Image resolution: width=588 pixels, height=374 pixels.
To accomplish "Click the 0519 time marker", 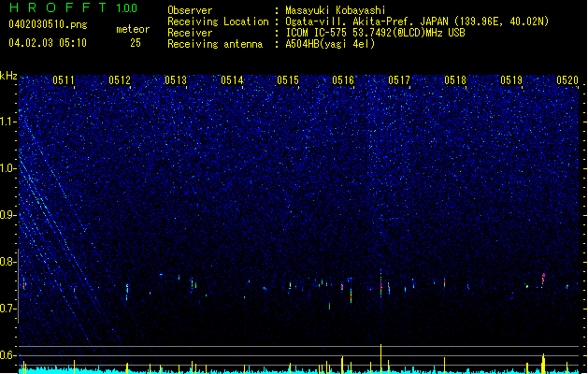I will click(x=511, y=80).
